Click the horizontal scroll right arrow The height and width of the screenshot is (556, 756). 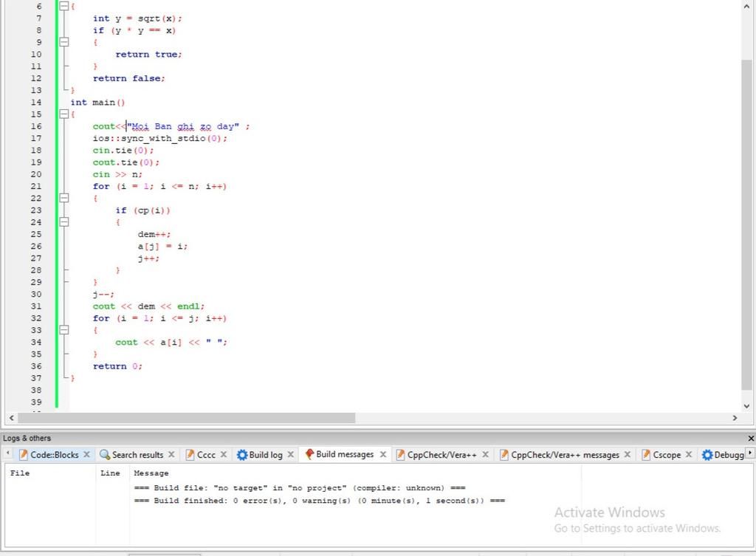(735, 418)
